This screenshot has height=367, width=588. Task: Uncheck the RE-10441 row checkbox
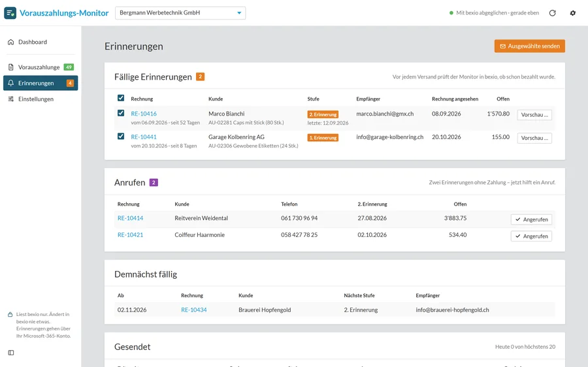coord(121,136)
